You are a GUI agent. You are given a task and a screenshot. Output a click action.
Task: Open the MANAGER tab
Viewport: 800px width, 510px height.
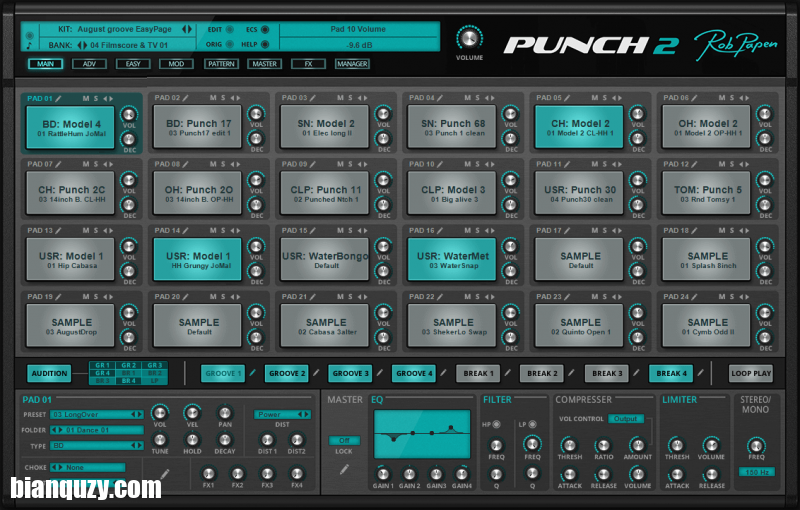pos(352,64)
